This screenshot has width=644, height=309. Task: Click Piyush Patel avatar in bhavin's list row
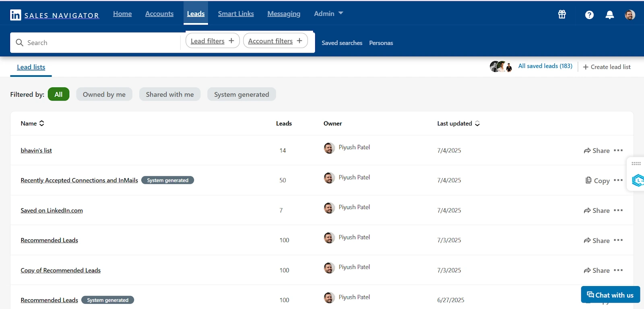329,148
